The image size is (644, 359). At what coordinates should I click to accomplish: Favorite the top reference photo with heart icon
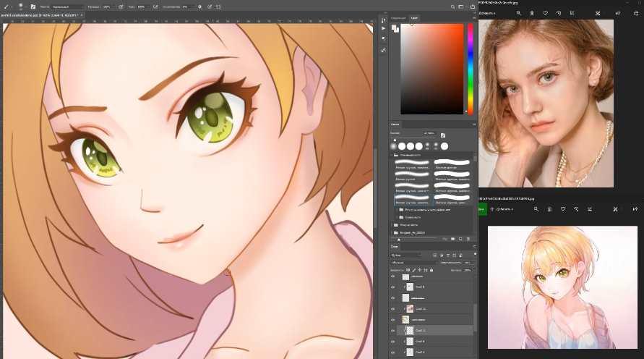[546, 13]
